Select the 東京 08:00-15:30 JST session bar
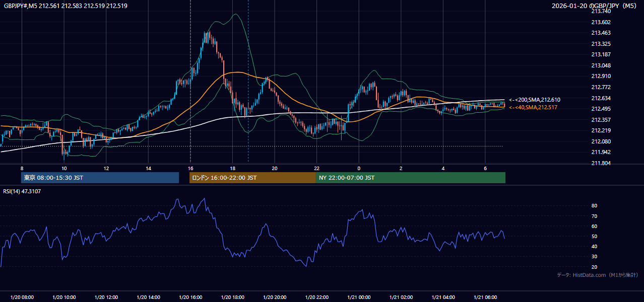Image resolution: width=644 pixels, height=302 pixels. [x=100, y=178]
